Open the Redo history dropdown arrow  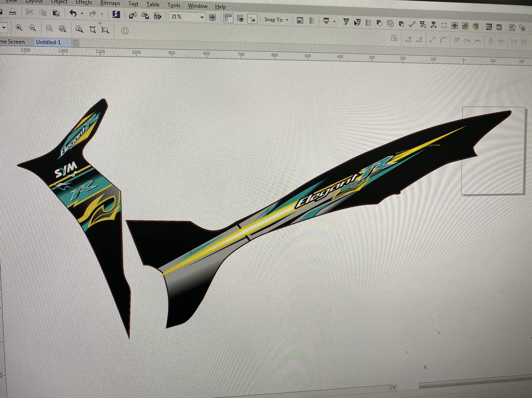click(x=102, y=14)
